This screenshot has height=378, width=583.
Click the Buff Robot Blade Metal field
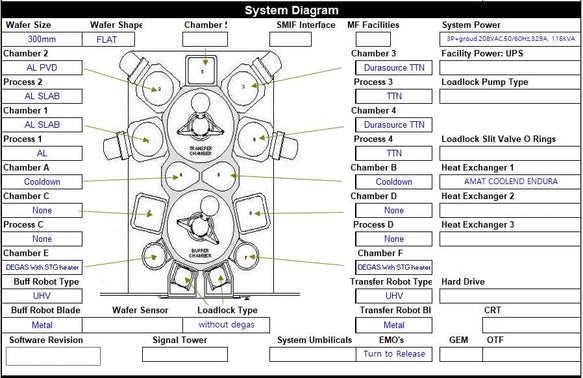[42, 325]
